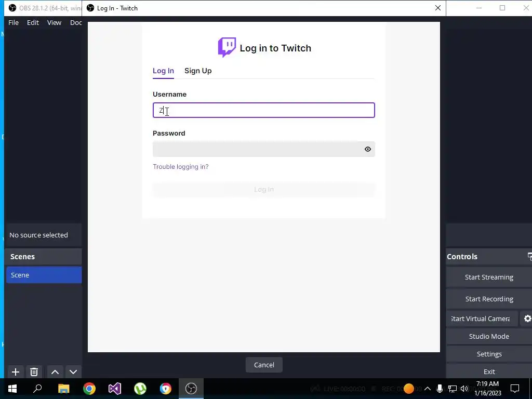Cancel the Twitch login dialog
Image resolution: width=532 pixels, height=399 pixels.
[264, 365]
